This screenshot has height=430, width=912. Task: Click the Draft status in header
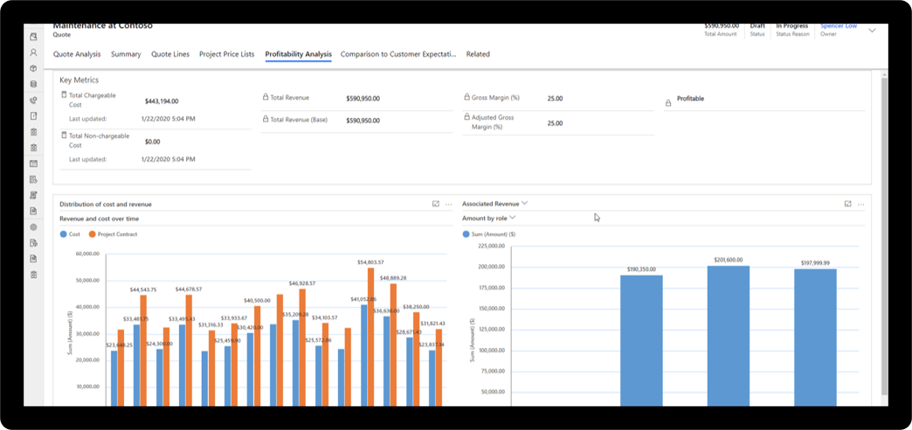coord(757,26)
